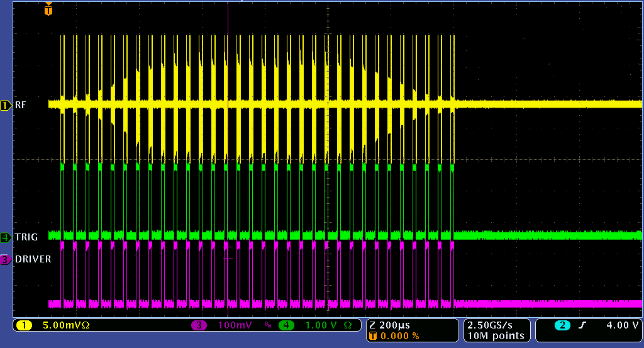Image resolution: width=644 pixels, height=348 pixels.
Task: Click the RF waveform label
Action: pos(21,105)
